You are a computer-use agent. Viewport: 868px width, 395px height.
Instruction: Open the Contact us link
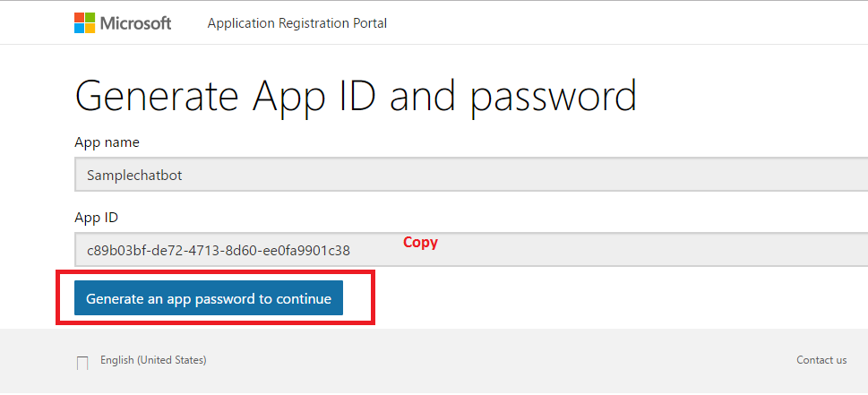point(821,360)
